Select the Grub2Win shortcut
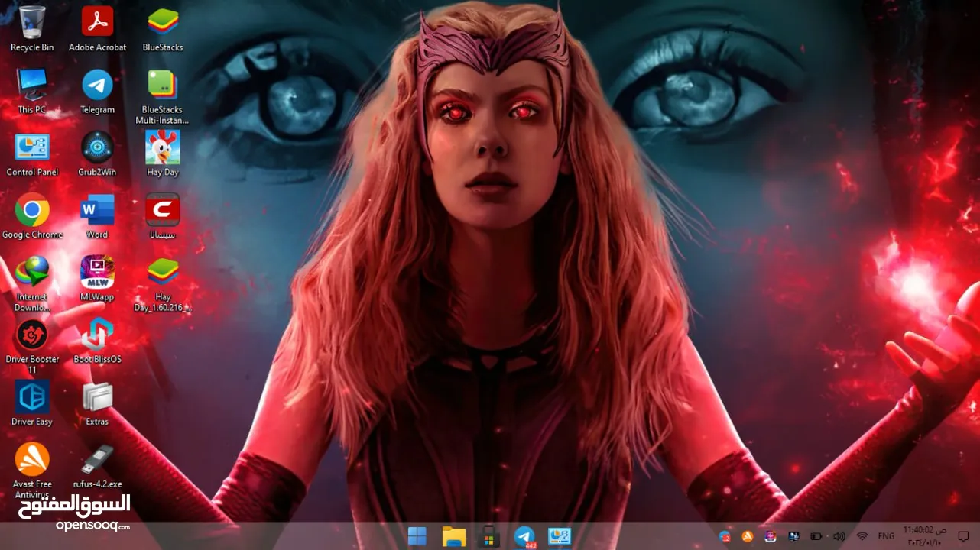This screenshot has width=980, height=550. [x=97, y=154]
